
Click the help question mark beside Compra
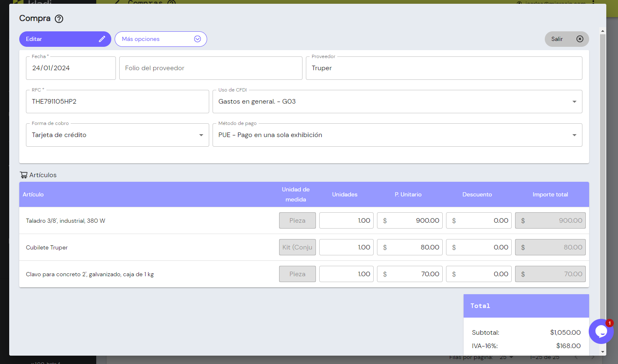[x=59, y=19]
